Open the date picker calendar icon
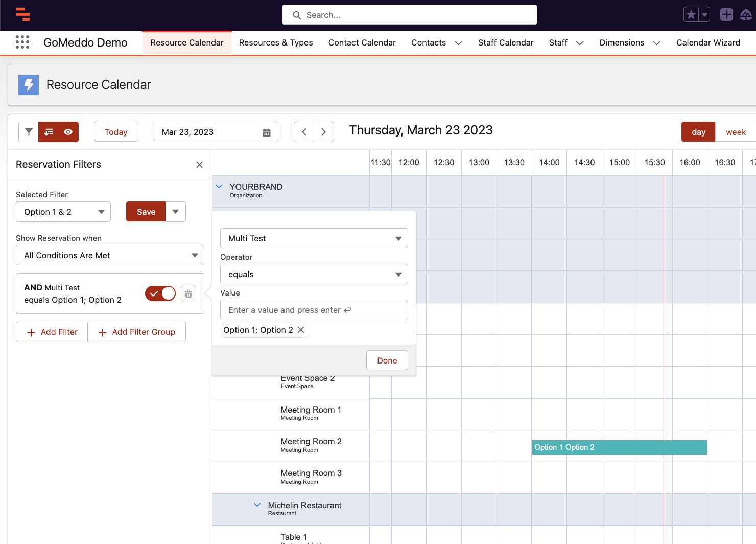This screenshot has width=756, height=544. coord(267,132)
